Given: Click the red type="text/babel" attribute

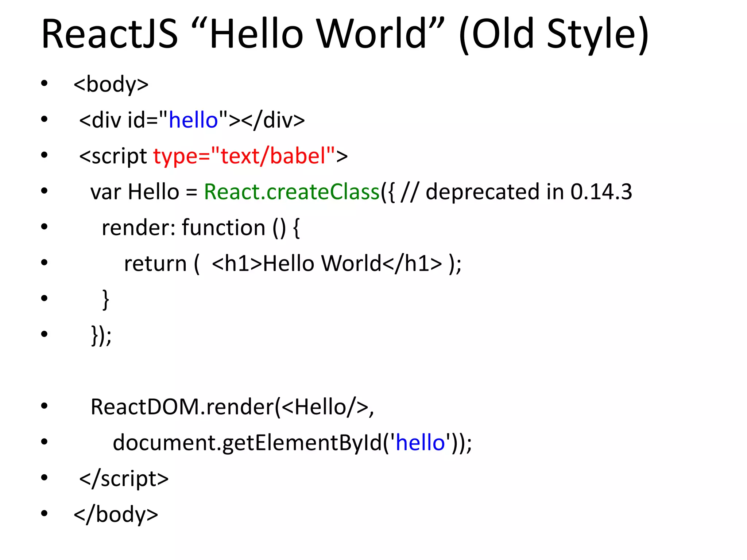Looking at the screenshot, I should tap(244, 156).
